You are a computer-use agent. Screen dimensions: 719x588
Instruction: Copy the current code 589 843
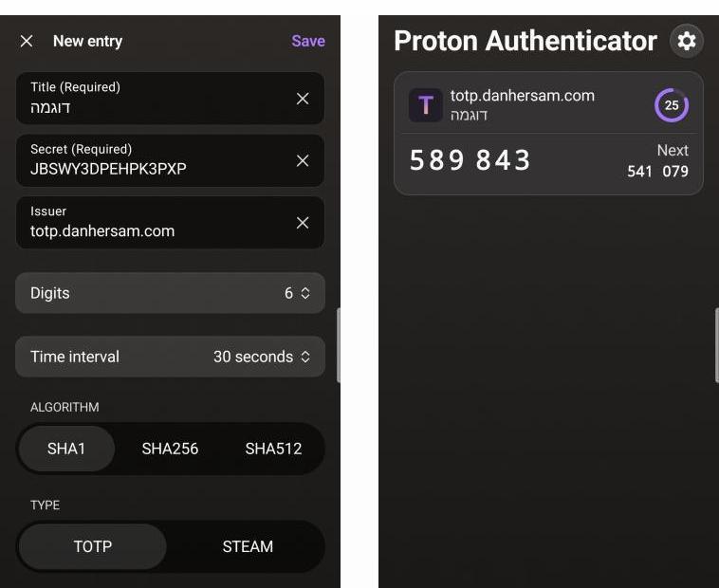pyautogui.click(x=470, y=160)
